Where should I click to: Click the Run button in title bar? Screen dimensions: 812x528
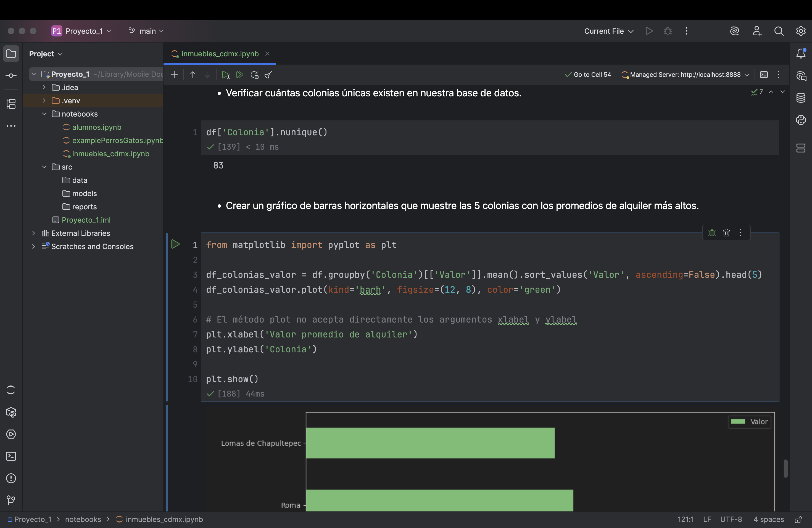coord(649,31)
